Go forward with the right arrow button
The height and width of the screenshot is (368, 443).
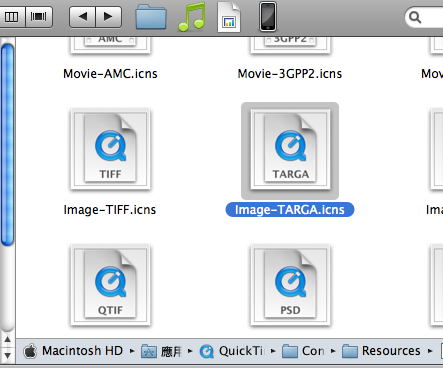pyautogui.click(x=108, y=17)
